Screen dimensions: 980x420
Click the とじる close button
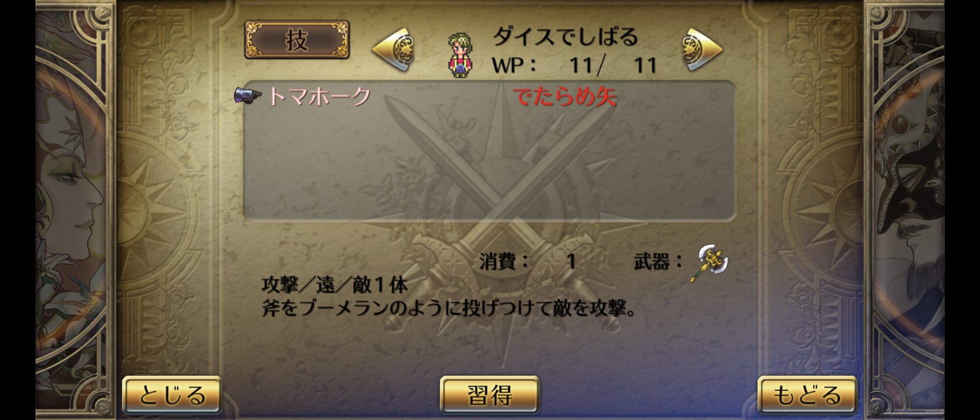pyautogui.click(x=172, y=395)
